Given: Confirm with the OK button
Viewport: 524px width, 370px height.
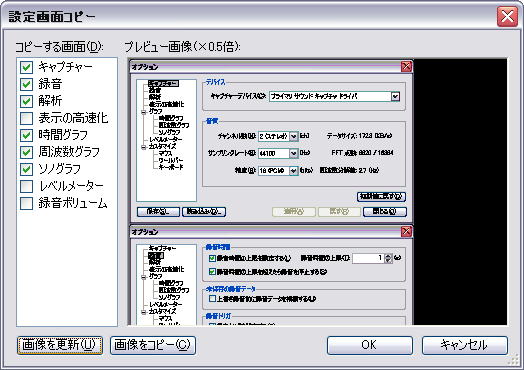Looking at the screenshot, I should pos(370,345).
